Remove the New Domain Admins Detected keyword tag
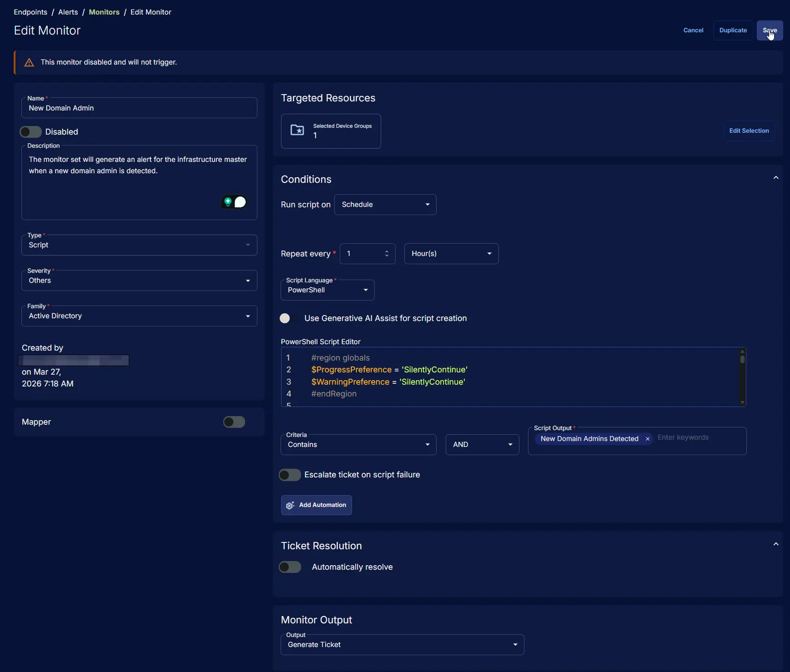 pos(648,439)
